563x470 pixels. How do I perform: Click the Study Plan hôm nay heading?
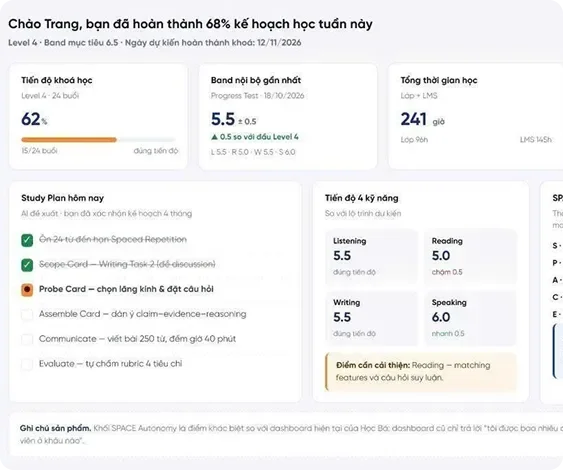(x=62, y=198)
